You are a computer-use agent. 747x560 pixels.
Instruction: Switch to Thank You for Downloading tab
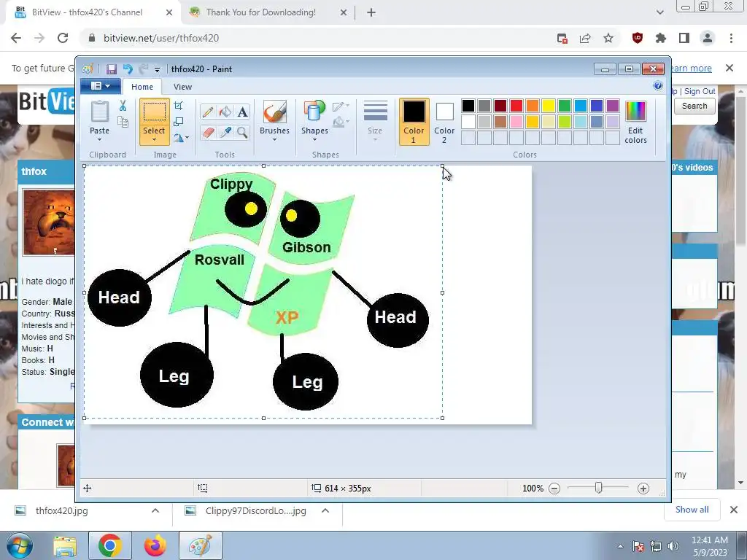(261, 12)
